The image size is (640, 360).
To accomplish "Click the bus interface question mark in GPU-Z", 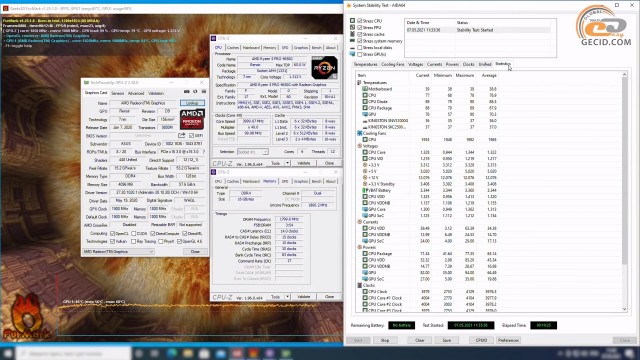I will 204,152.
